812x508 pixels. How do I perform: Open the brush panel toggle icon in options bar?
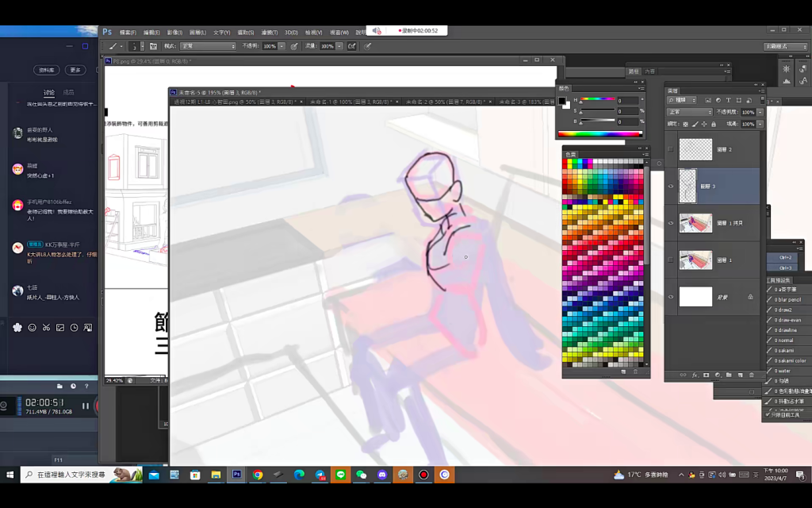[x=154, y=46]
